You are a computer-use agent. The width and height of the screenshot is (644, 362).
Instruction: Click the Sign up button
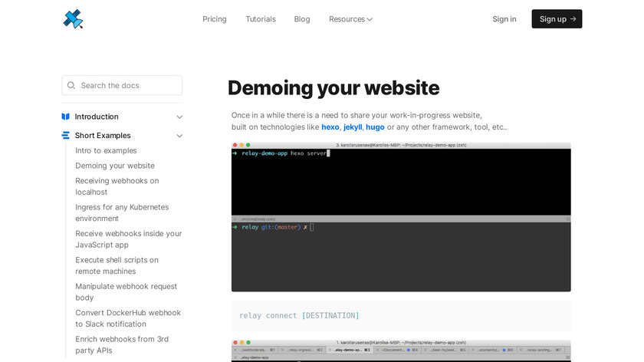tap(557, 19)
